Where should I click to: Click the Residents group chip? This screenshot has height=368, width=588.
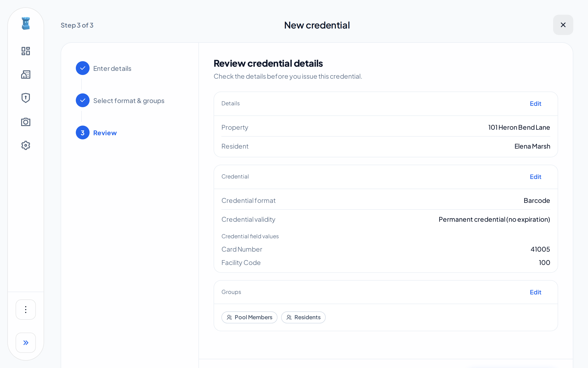(x=303, y=317)
